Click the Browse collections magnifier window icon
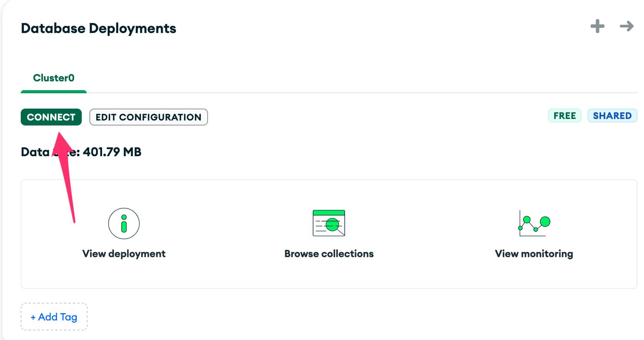Screen dimensions: 644x340 tap(329, 223)
